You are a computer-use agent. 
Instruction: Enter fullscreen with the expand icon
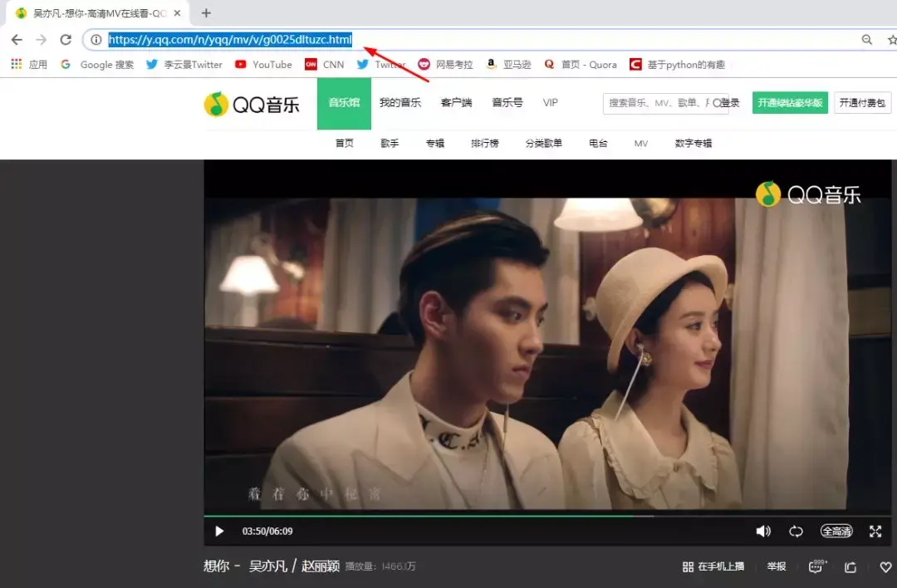click(875, 532)
